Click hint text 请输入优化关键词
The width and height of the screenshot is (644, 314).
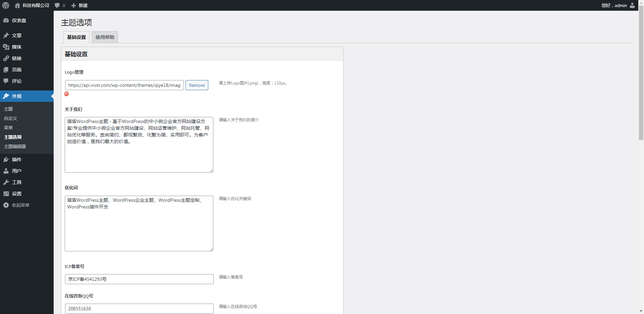235,198
